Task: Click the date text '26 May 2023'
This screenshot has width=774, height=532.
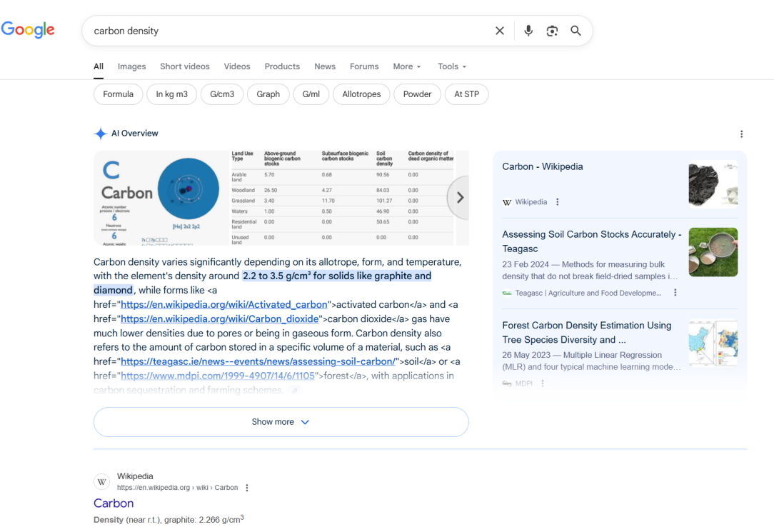Action: tap(526, 355)
